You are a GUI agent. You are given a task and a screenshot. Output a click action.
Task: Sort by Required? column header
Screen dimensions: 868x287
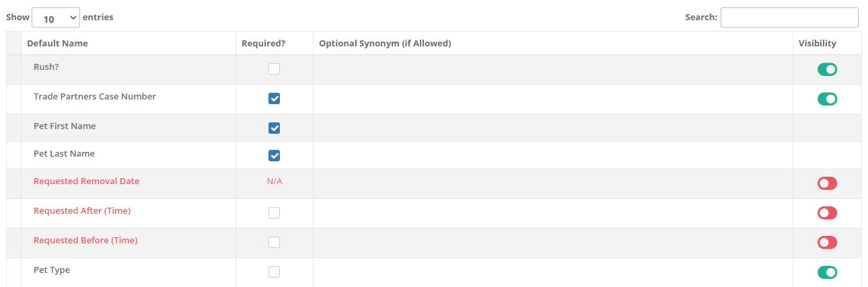[264, 44]
